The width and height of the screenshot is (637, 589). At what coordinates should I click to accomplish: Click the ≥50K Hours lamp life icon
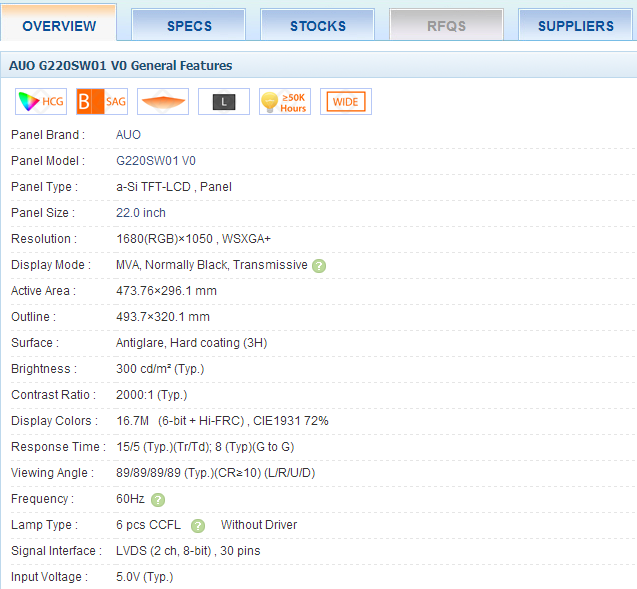coord(285,102)
